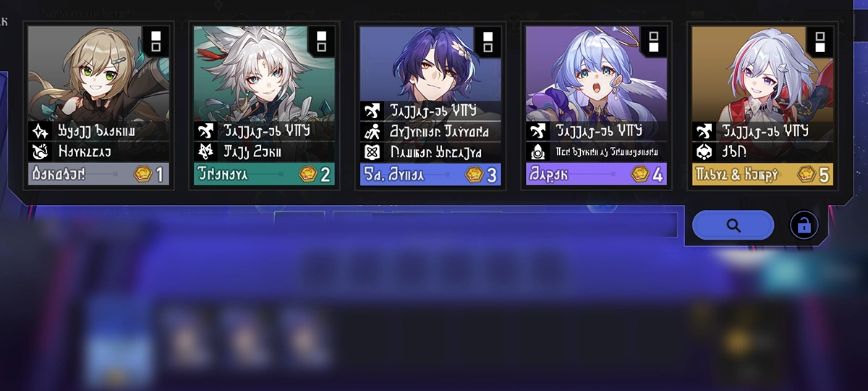868x391 pixels.
Task: Click the atom-like icon on third card
Action: pyautogui.click(x=370, y=152)
